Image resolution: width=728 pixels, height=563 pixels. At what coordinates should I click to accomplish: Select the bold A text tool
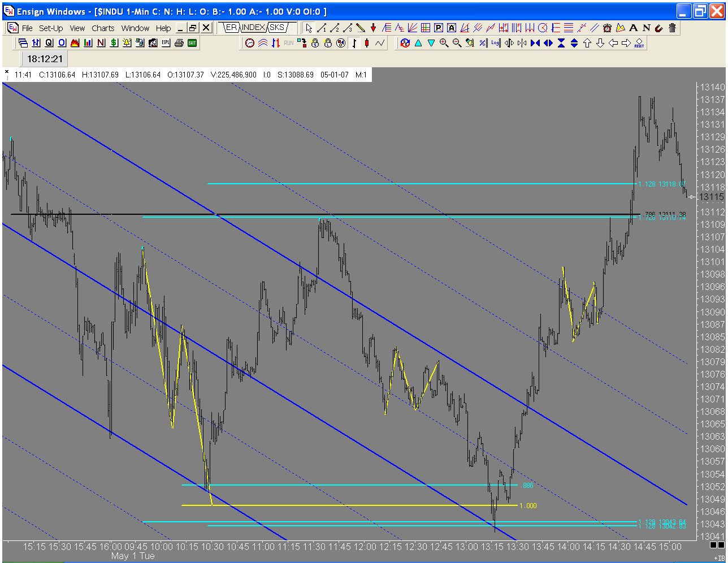point(633,28)
